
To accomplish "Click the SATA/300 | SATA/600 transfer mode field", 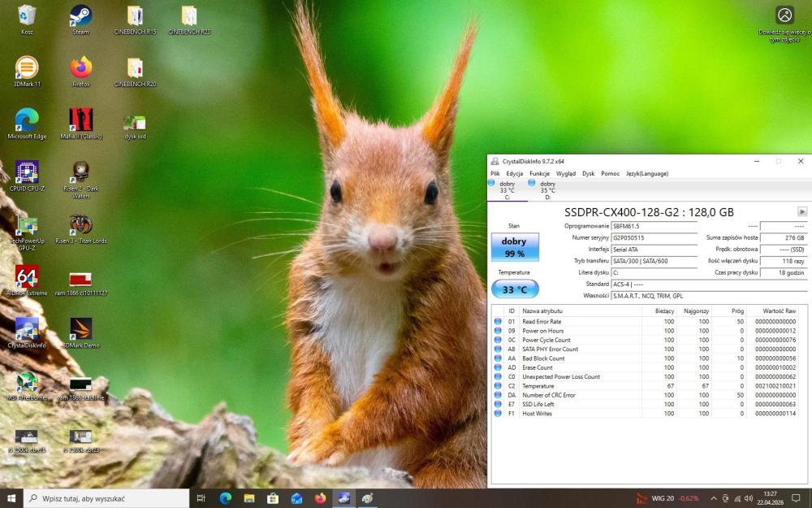I will coord(654,261).
